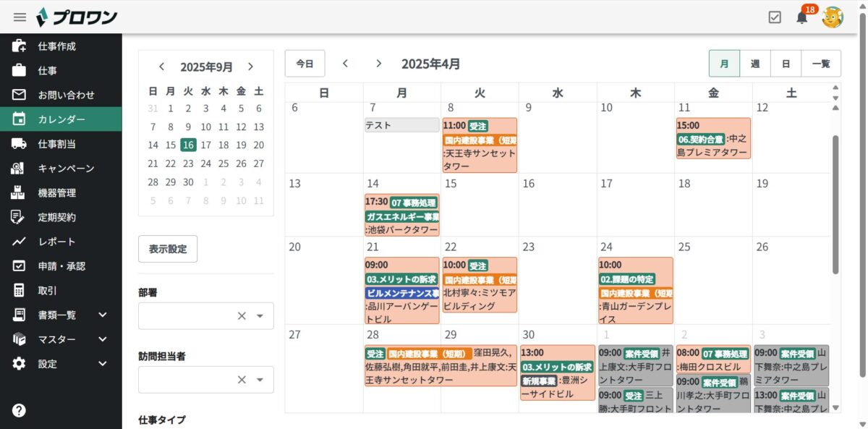Go to previous month in main calendar

[345, 64]
